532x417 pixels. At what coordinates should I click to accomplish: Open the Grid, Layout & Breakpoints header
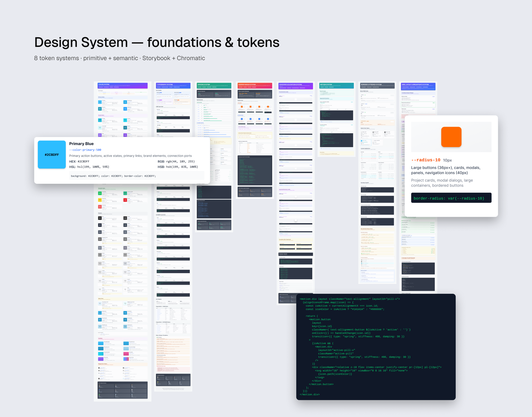418,86
